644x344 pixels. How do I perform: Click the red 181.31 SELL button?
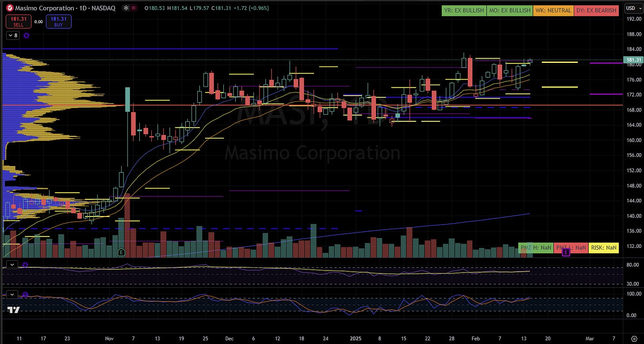(x=18, y=21)
